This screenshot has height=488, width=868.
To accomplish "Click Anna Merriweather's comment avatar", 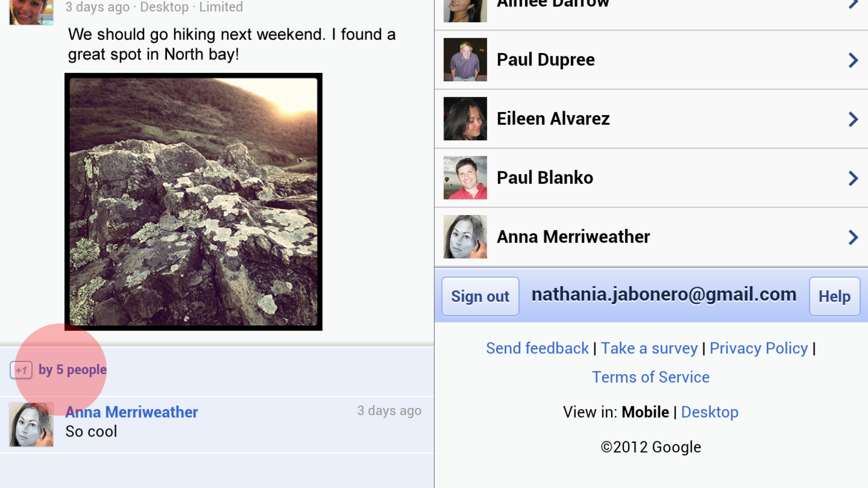I will [x=31, y=425].
